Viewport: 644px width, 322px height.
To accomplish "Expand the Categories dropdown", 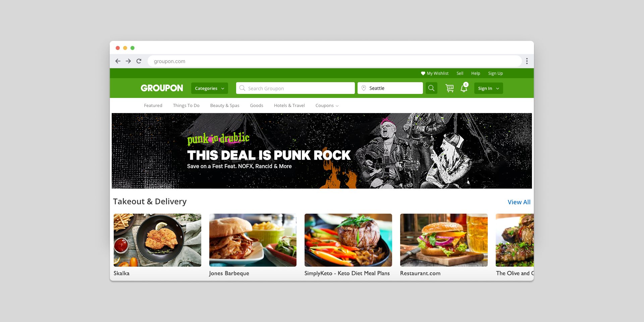I will tap(210, 88).
